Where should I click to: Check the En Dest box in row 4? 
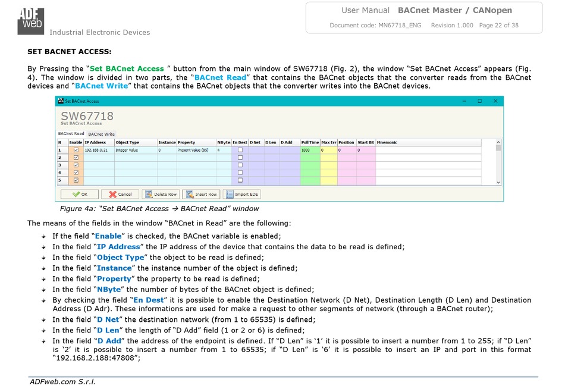point(240,173)
